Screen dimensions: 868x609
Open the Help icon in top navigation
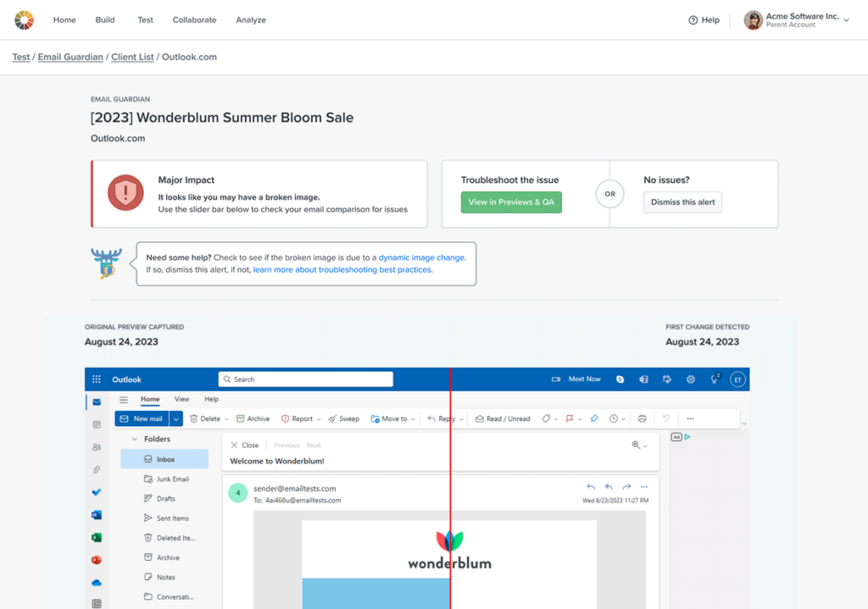[693, 20]
